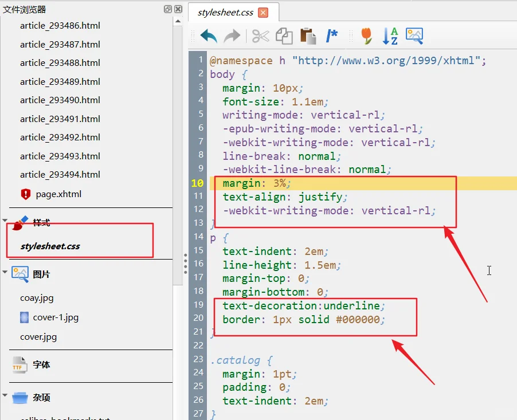Click the Cut scissors icon
This screenshot has height=420, width=517.
(x=260, y=36)
